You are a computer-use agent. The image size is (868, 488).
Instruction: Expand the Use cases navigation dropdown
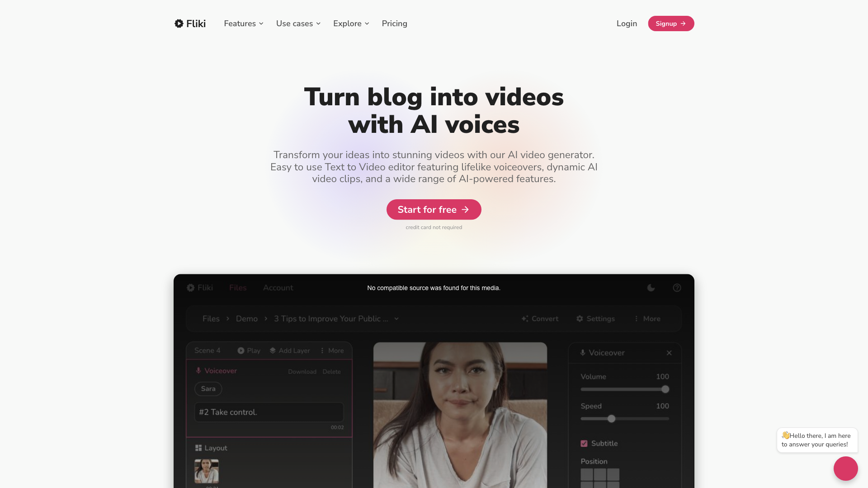[298, 23]
